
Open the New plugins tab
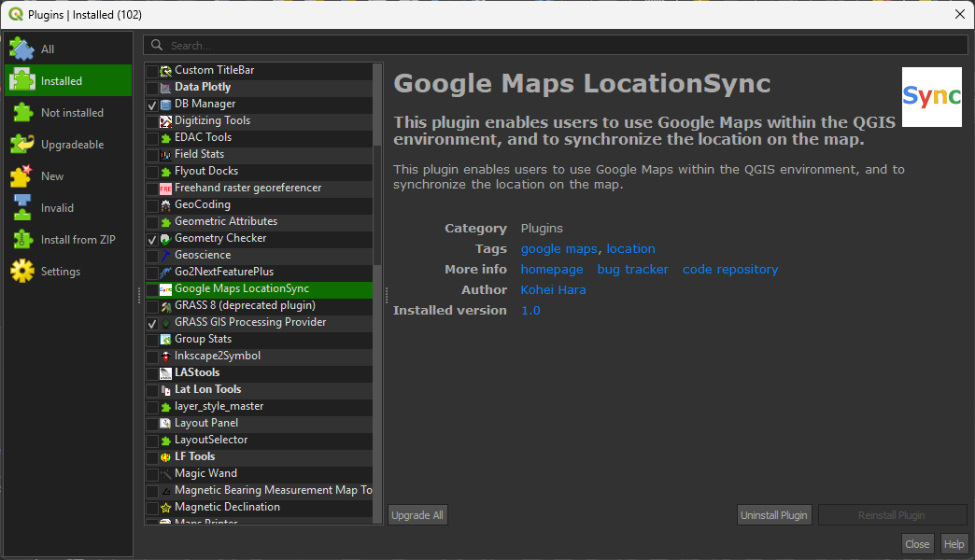(x=68, y=175)
